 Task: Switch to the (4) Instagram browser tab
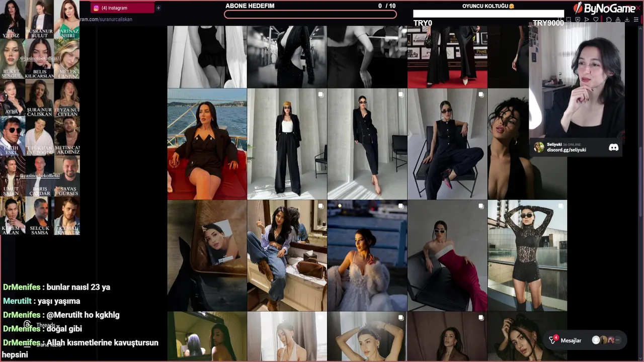click(x=123, y=8)
